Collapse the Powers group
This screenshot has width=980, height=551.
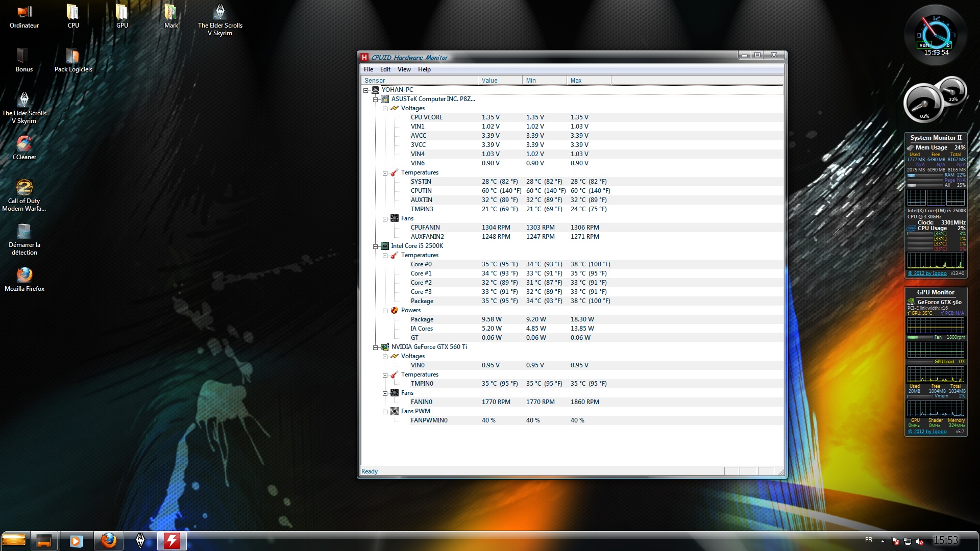[385, 311]
